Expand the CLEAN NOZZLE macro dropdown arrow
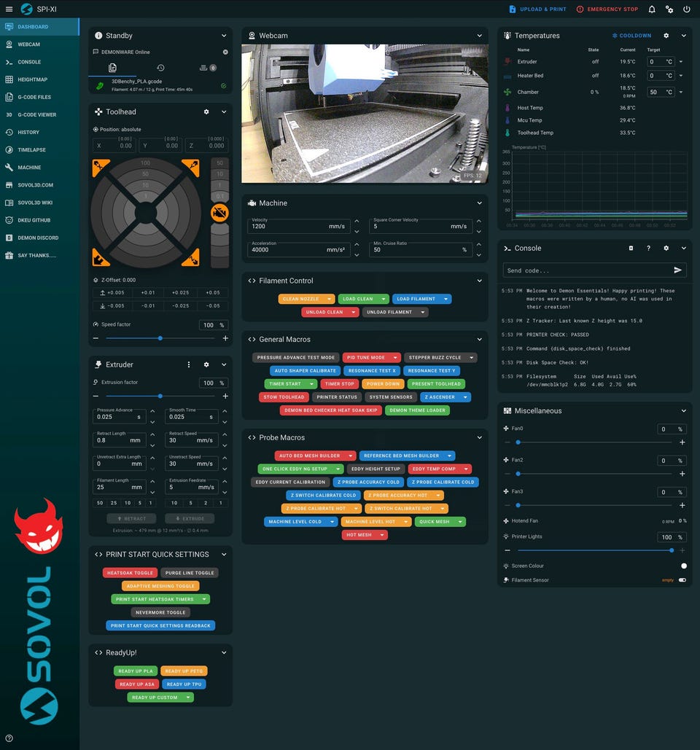Viewport: 700px width, 750px height. coord(330,299)
